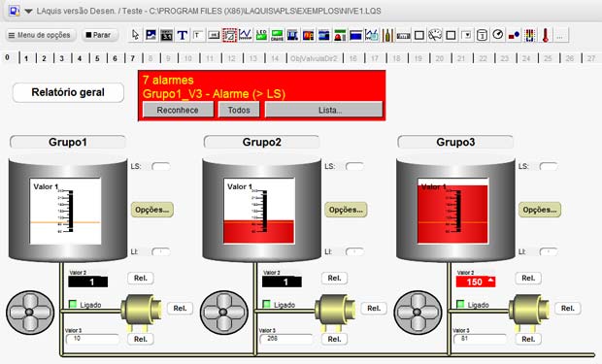Click the Grupo2 Valor 1 level gauge
The width and height of the screenshot is (602, 364).
click(x=259, y=212)
